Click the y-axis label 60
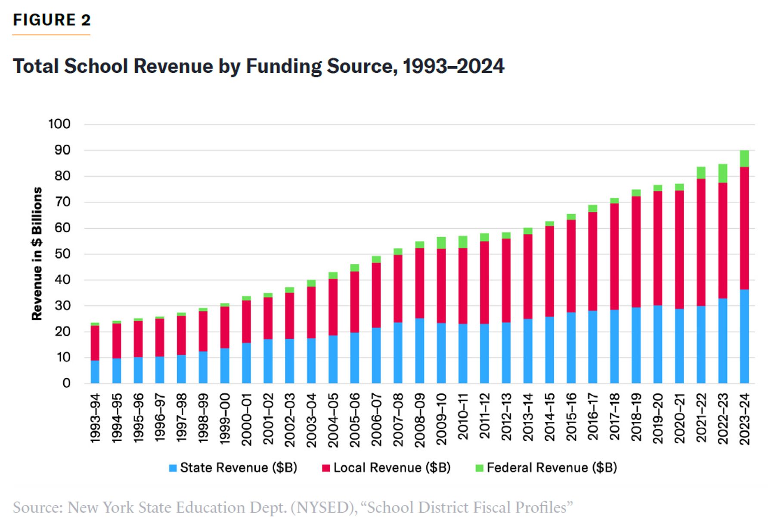Viewport: 775px width, 532px height. click(x=62, y=228)
